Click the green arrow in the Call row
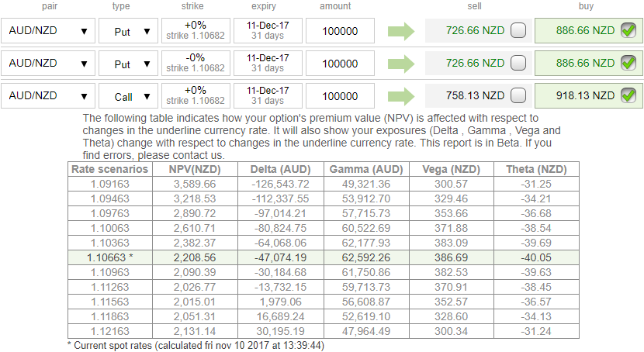This screenshot has width=644, height=352. (402, 96)
